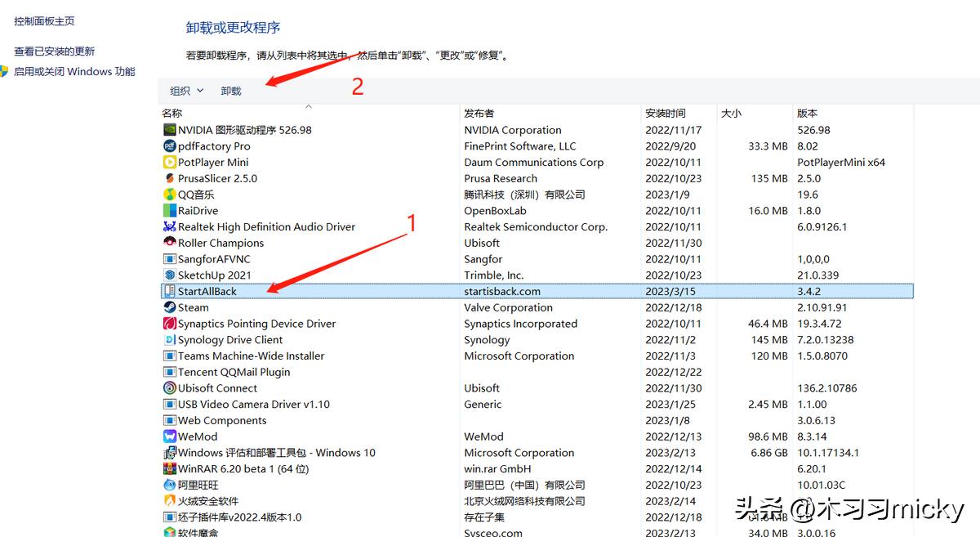Click the sort arrow above 名称 column
The width and height of the screenshot is (980, 537).
click(x=309, y=106)
